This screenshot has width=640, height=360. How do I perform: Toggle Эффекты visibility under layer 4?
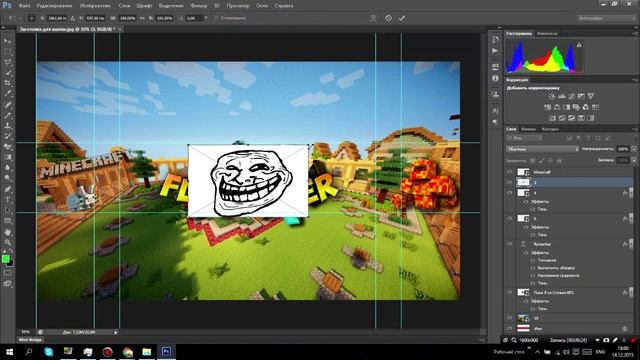click(526, 202)
